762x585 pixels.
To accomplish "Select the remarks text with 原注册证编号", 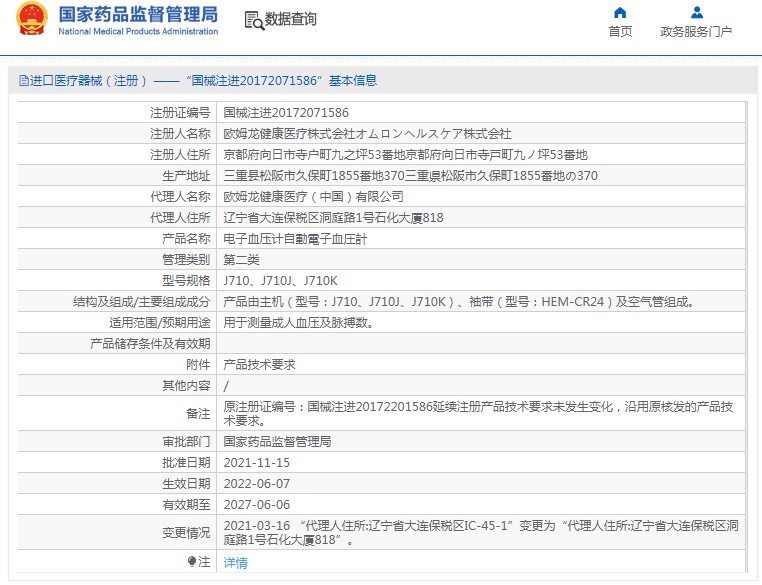I will pyautogui.click(x=478, y=413).
